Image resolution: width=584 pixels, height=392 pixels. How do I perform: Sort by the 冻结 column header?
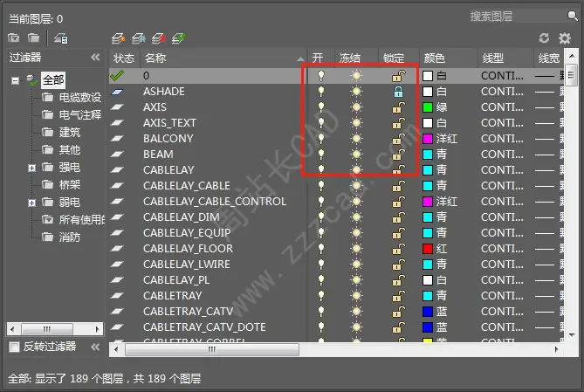point(356,58)
